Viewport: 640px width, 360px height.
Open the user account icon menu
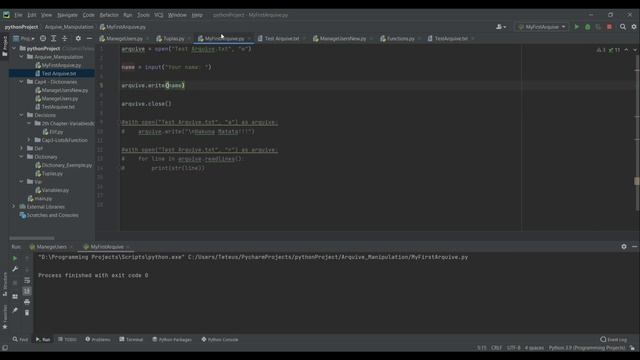pos(501,27)
